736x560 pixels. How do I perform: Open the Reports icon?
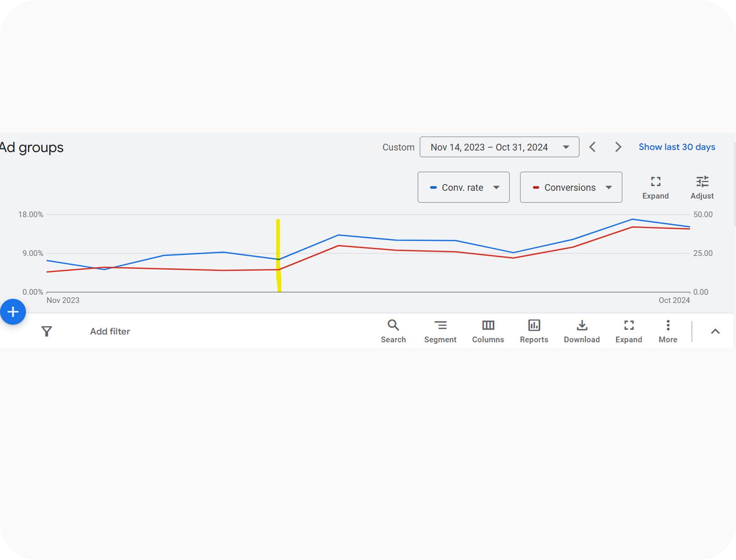tap(534, 331)
